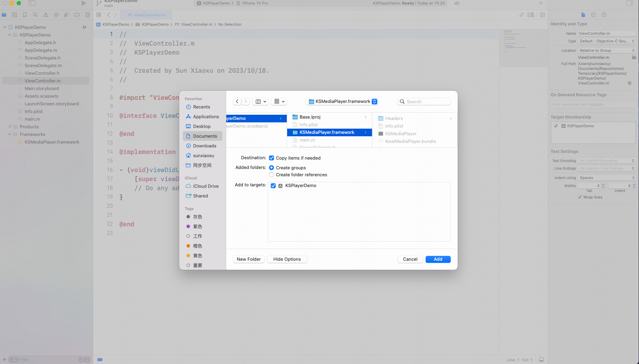The height and width of the screenshot is (364, 639).
Task: Choose the file location folder icon in inspector
Action: [x=634, y=57]
